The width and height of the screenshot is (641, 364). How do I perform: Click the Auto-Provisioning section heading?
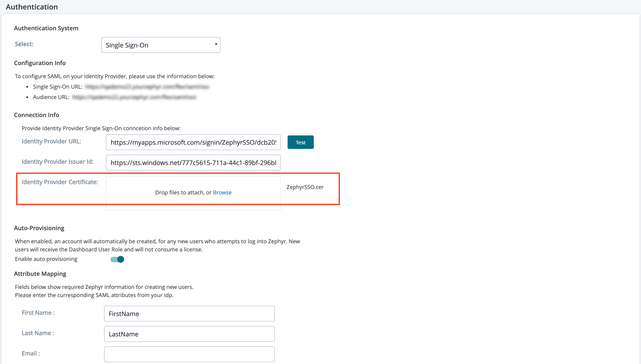[x=39, y=228]
